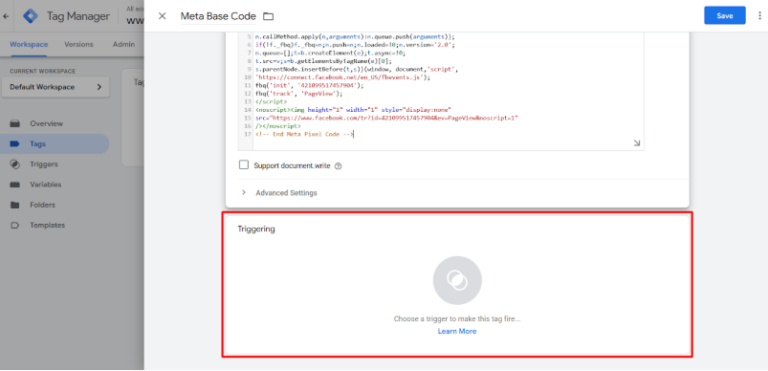
Task: Switch to the Versions tab
Action: point(78,44)
